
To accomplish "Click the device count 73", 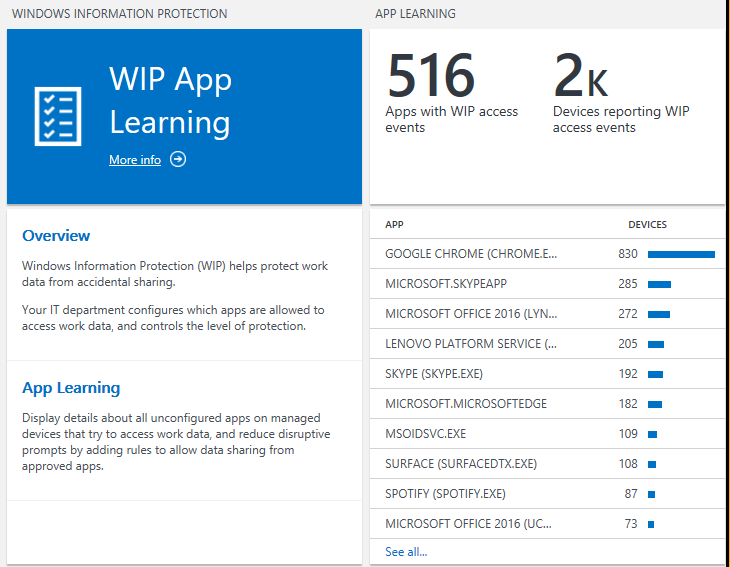I will [x=631, y=524].
